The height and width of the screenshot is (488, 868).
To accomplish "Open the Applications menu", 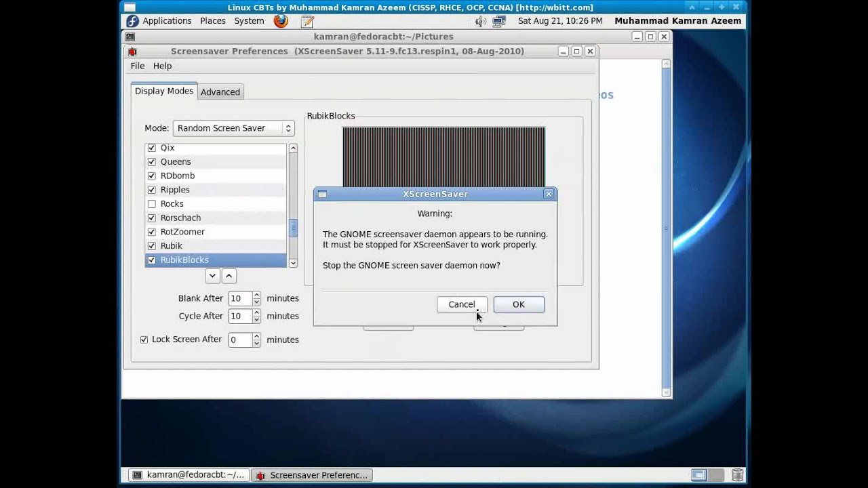I will click(167, 21).
